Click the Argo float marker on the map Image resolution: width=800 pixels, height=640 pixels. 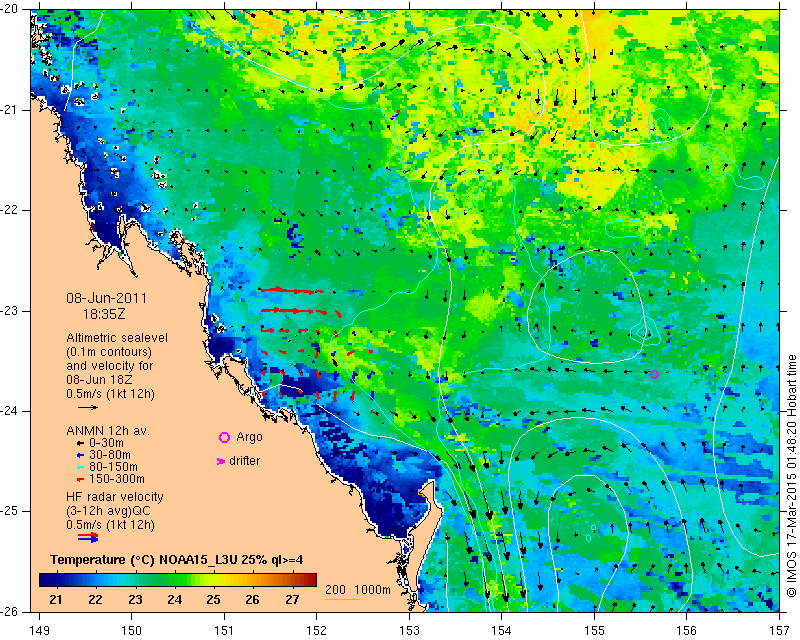[x=654, y=375]
